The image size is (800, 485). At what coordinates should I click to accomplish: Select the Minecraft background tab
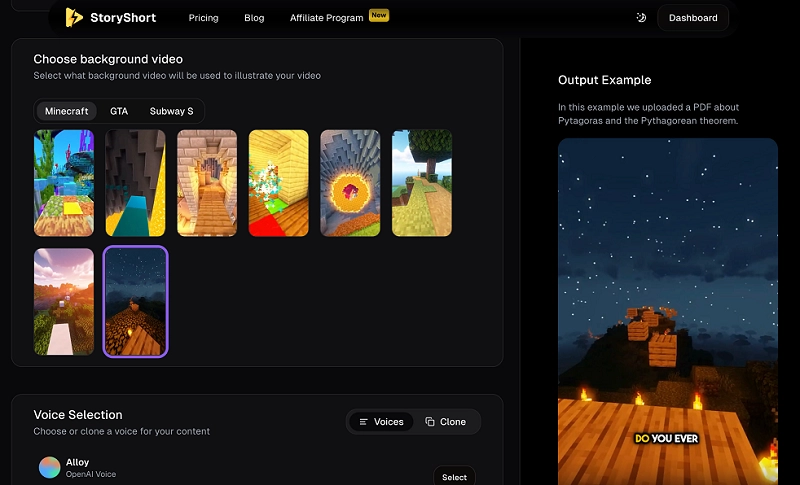[66, 111]
